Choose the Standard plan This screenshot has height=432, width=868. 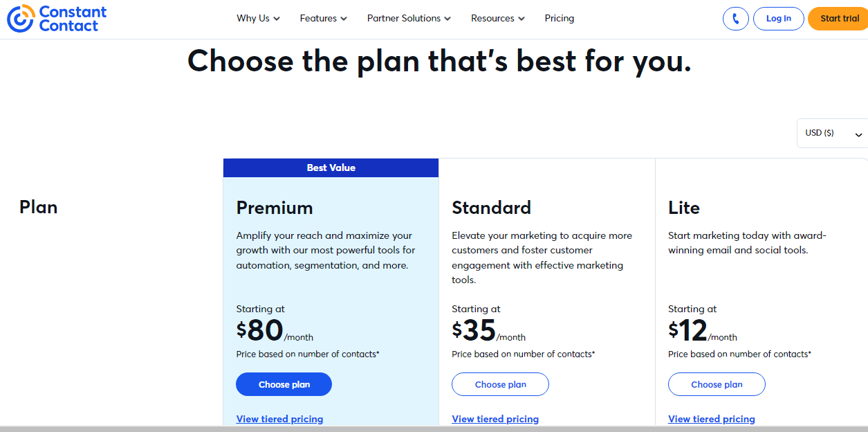[x=500, y=384]
